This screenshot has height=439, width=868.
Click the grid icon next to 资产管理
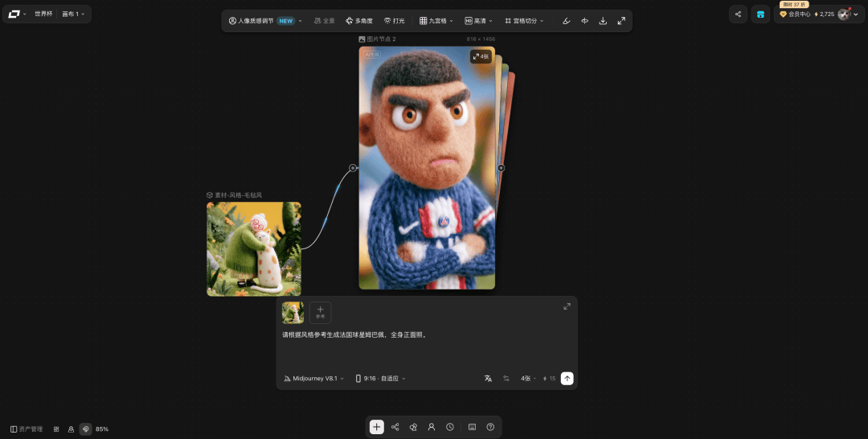(x=56, y=429)
